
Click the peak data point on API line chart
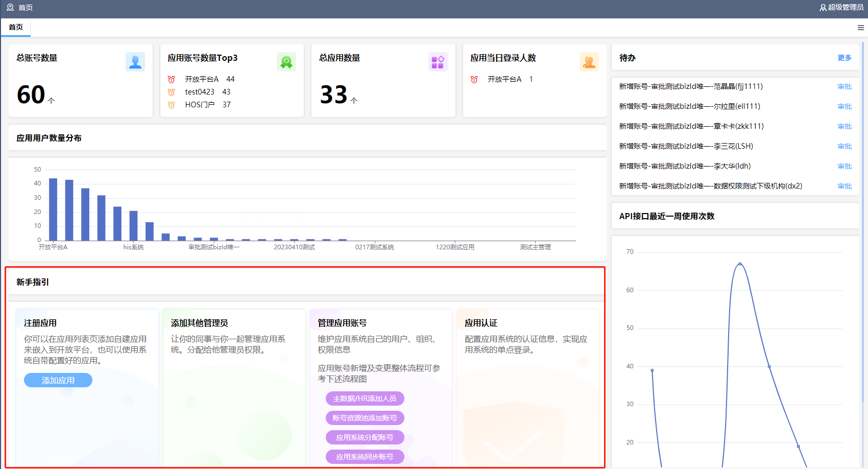click(x=740, y=264)
